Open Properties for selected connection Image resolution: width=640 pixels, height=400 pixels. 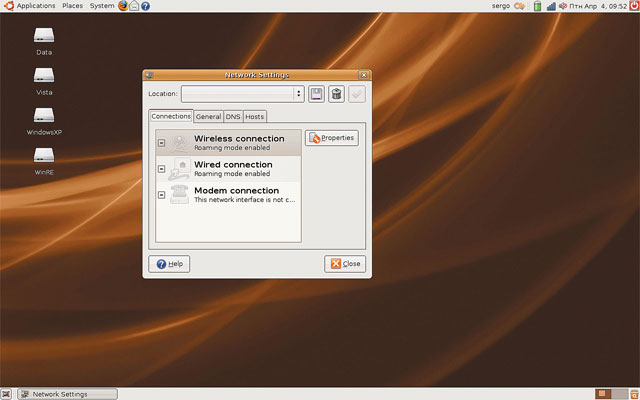click(x=332, y=138)
